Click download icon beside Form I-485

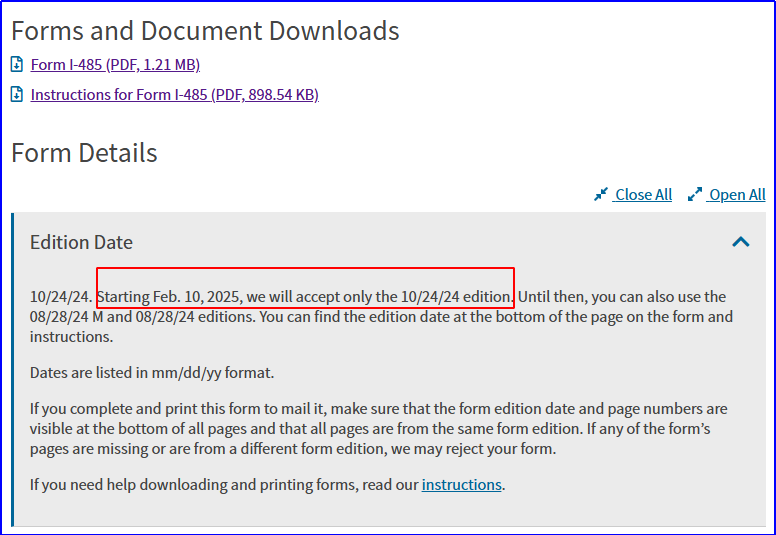(17, 64)
